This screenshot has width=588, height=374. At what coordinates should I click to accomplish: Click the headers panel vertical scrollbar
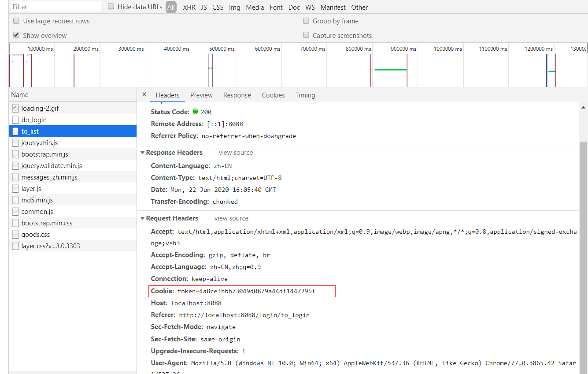pyautogui.click(x=584, y=258)
